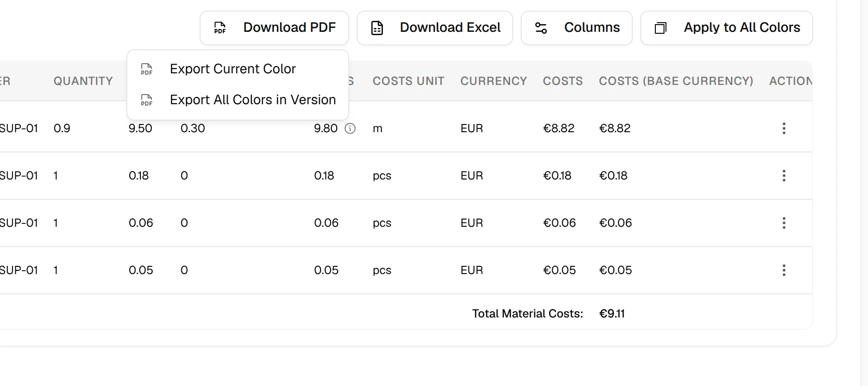Click the copy icon on Apply to All Colors

[x=661, y=28]
